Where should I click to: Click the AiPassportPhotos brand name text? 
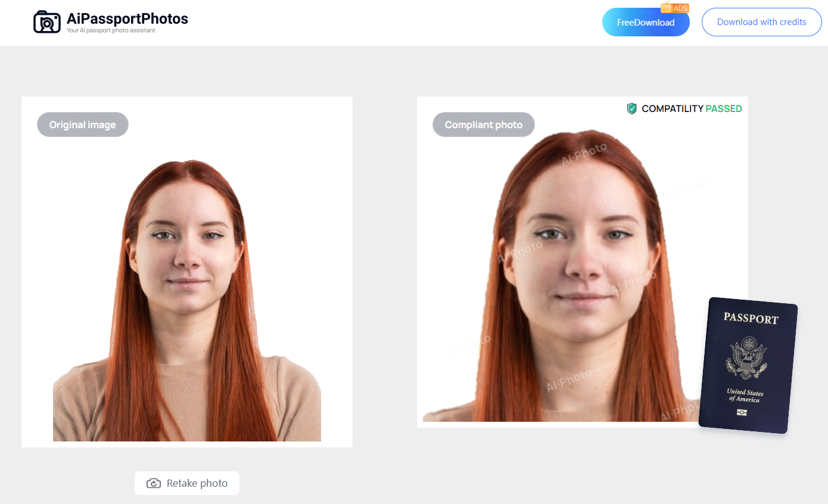[127, 18]
